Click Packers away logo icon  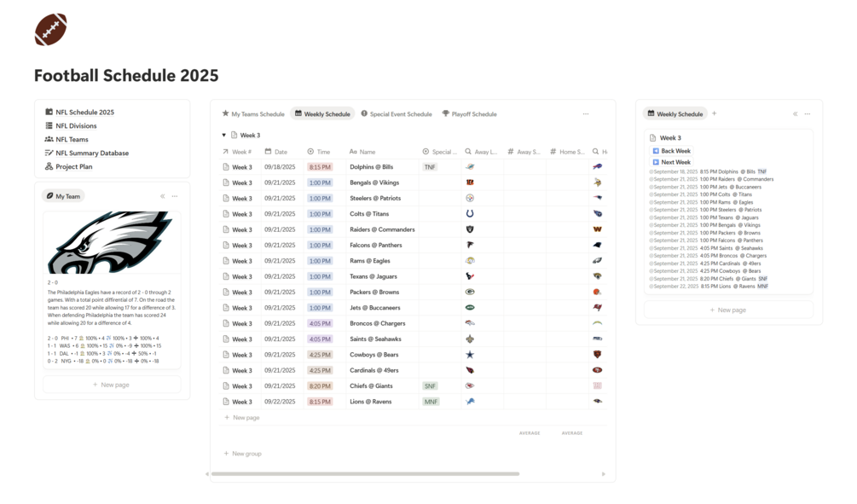[x=470, y=292]
